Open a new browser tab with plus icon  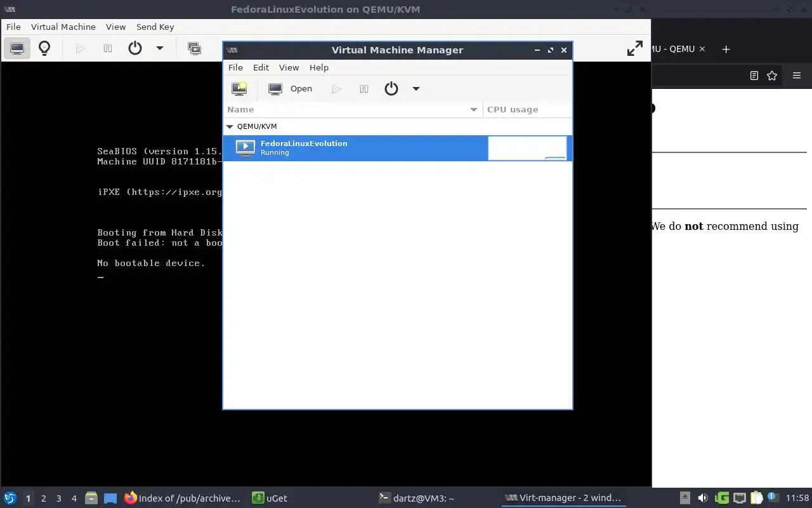pos(726,49)
